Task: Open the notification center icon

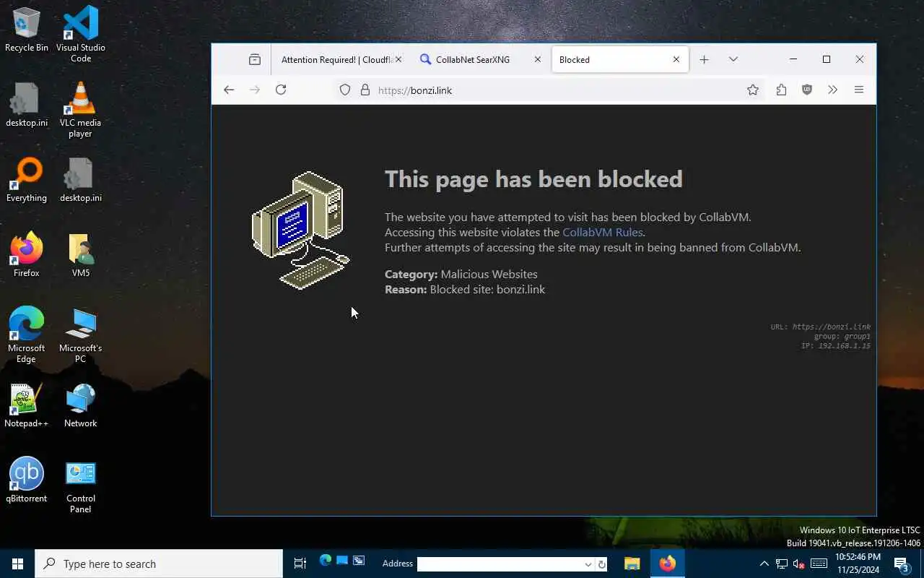Action: point(901,564)
